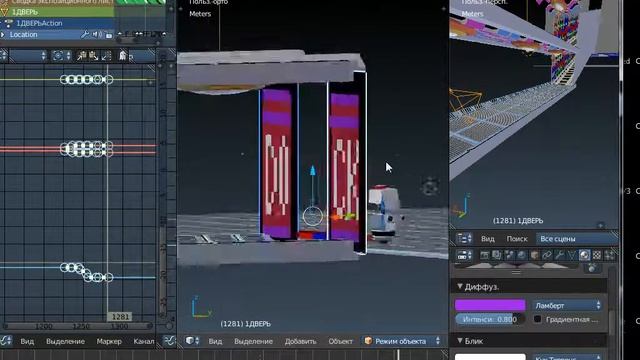Open the Режим объекта mode dropdown
Viewport: 640px width, 360px height.
click(402, 341)
